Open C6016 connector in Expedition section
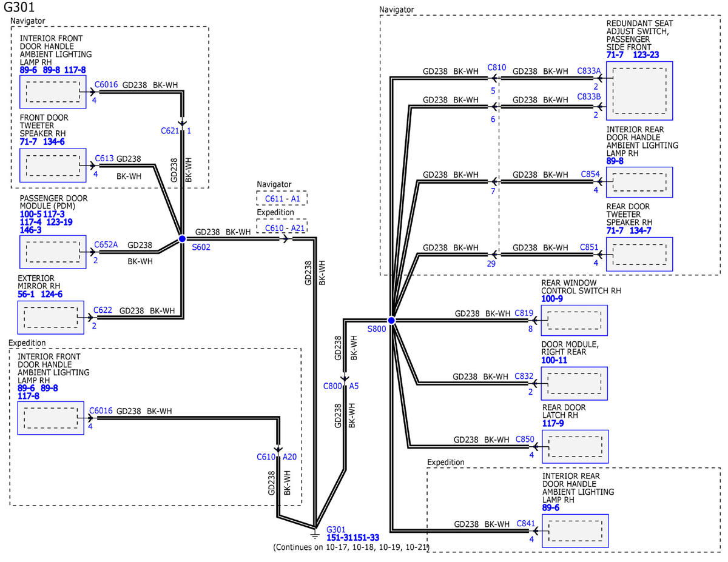 click(99, 410)
